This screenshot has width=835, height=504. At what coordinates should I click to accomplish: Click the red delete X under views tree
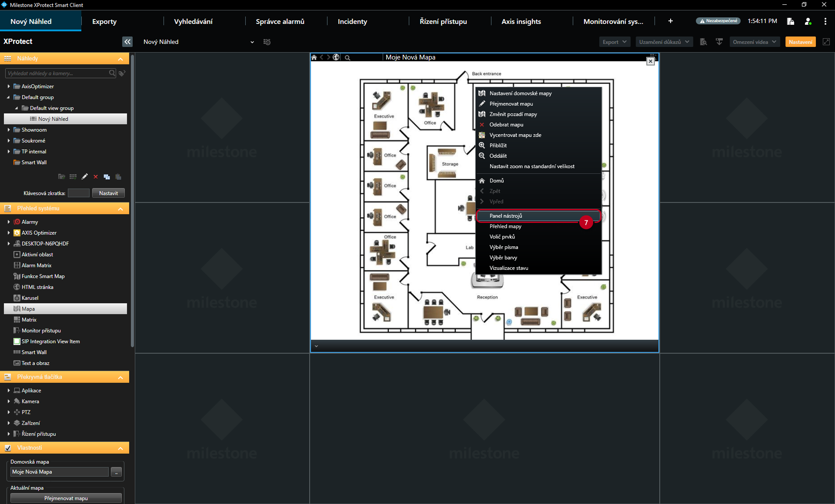[96, 177]
